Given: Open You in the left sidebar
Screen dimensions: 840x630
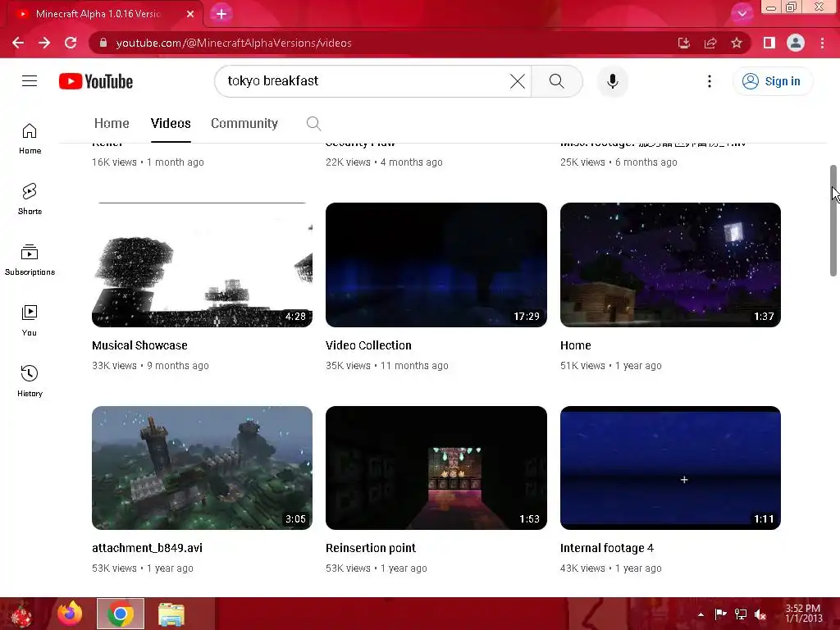Looking at the screenshot, I should (x=30, y=321).
